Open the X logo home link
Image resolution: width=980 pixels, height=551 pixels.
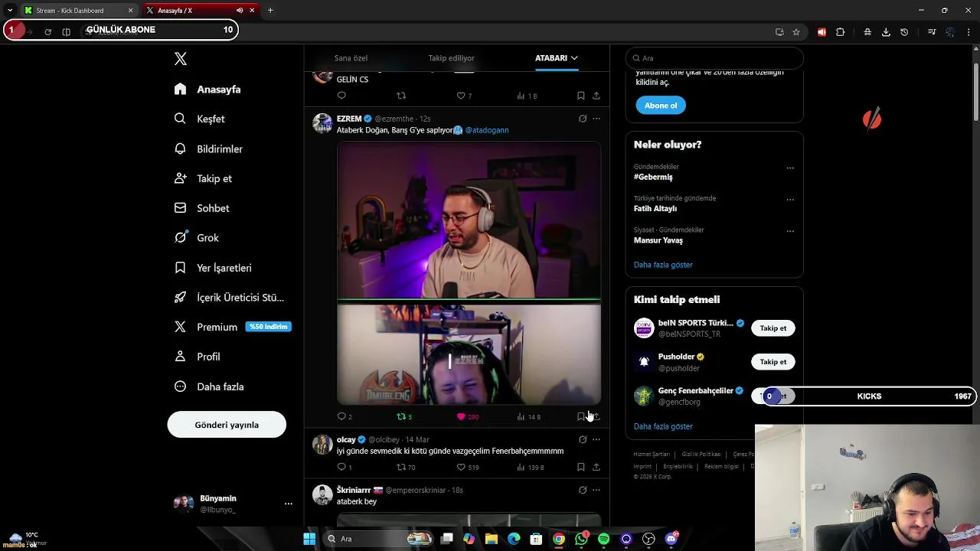click(x=180, y=59)
